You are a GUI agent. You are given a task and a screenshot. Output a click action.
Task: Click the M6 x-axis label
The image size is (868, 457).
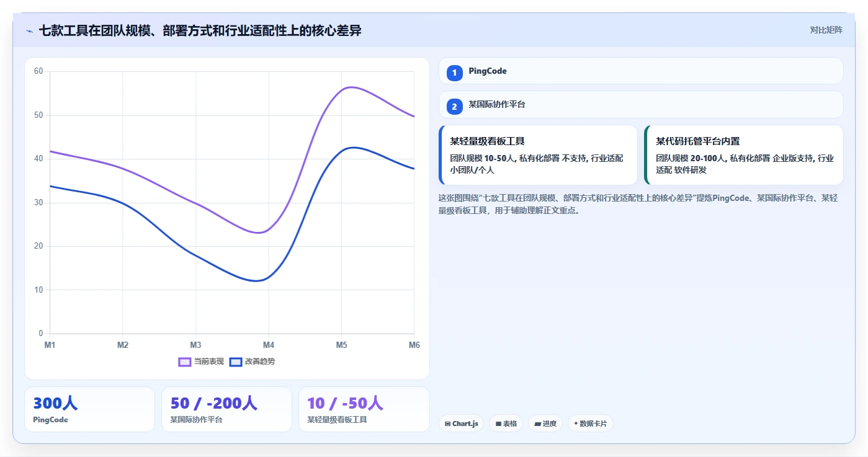click(x=414, y=345)
